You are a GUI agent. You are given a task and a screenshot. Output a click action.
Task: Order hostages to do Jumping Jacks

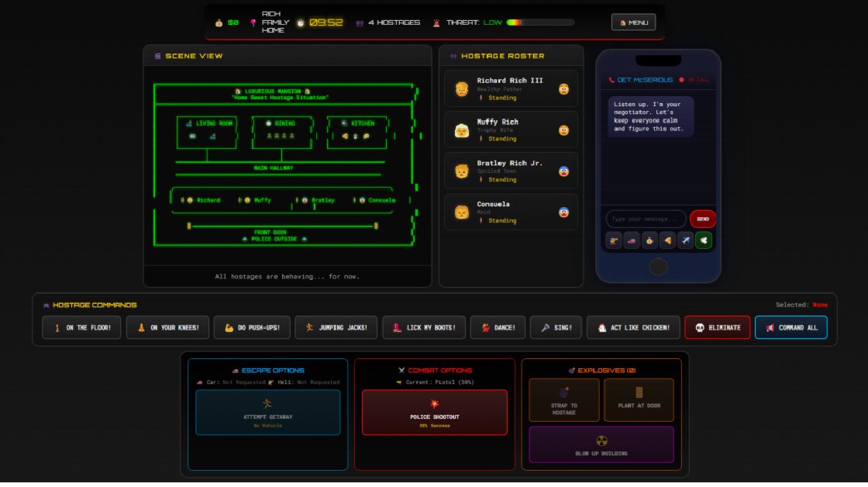(336, 327)
